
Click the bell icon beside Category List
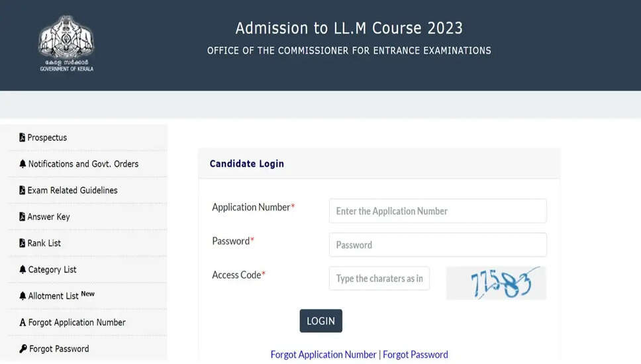(23, 270)
